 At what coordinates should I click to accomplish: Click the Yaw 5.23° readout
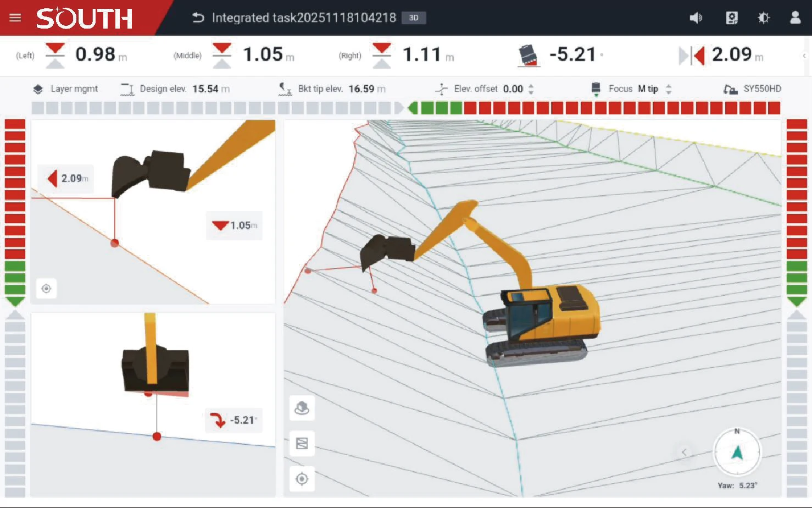(x=737, y=485)
